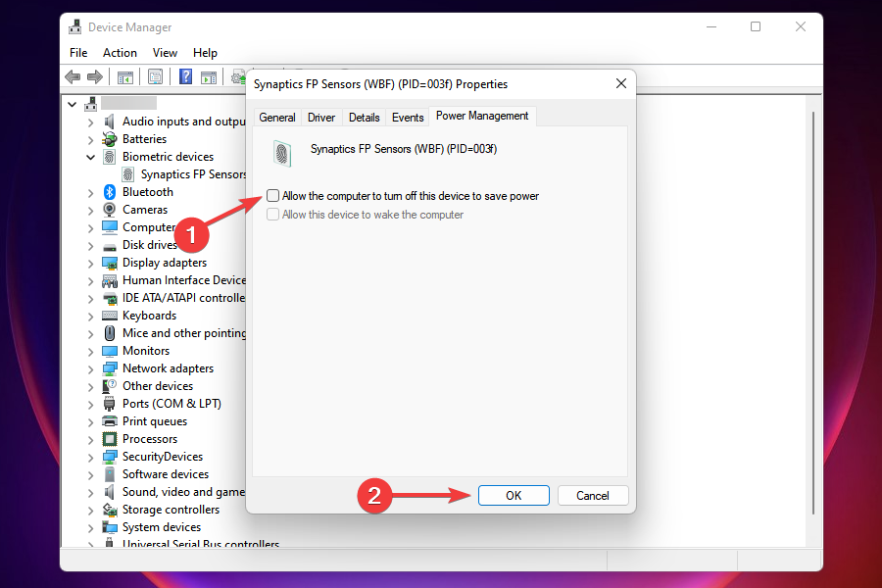This screenshot has width=882, height=588.
Task: Select the 'Computer' tree label
Action: tap(149, 227)
